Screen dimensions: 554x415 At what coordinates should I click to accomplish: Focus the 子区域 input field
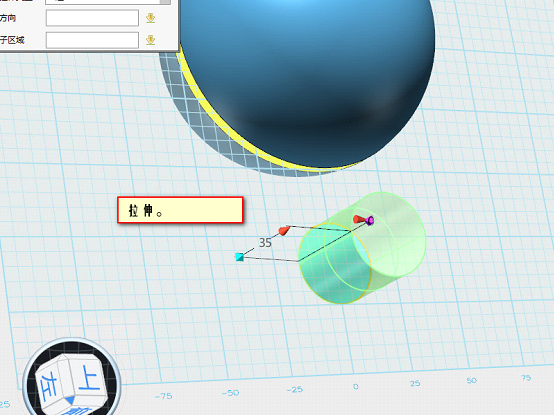[x=92, y=40]
